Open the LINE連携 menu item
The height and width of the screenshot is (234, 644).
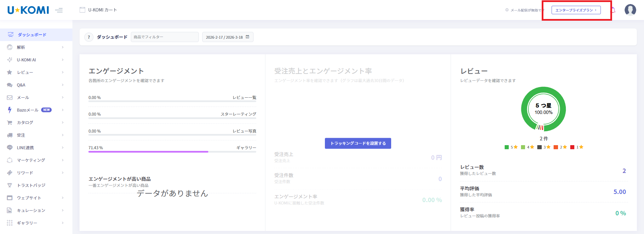point(25,148)
